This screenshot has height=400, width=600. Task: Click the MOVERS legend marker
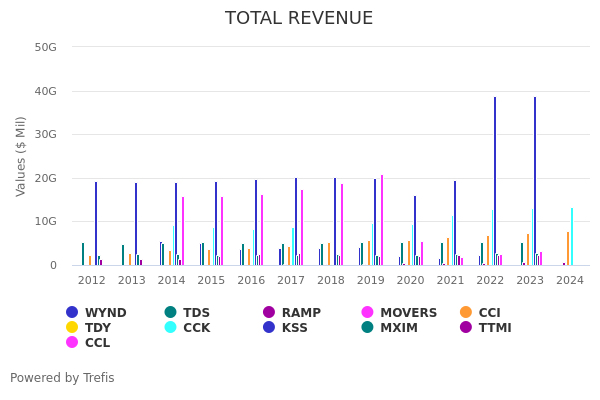pyautogui.click(x=368, y=313)
